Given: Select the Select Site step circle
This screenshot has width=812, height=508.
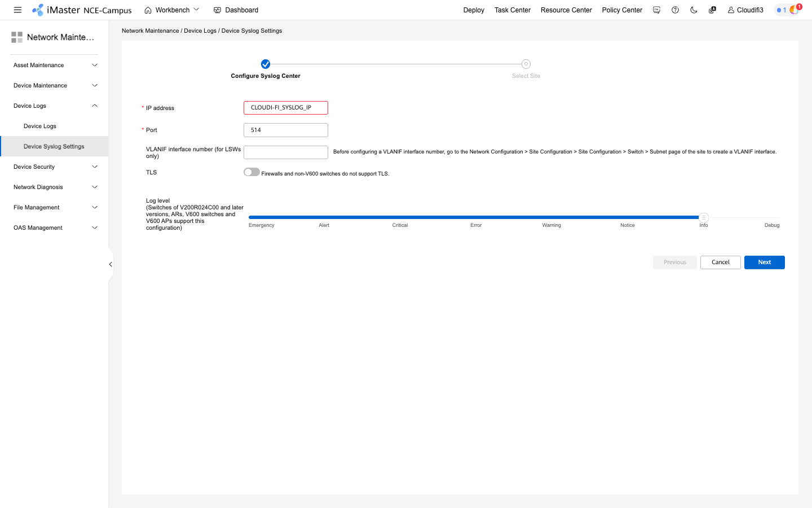Looking at the screenshot, I should pos(526,64).
